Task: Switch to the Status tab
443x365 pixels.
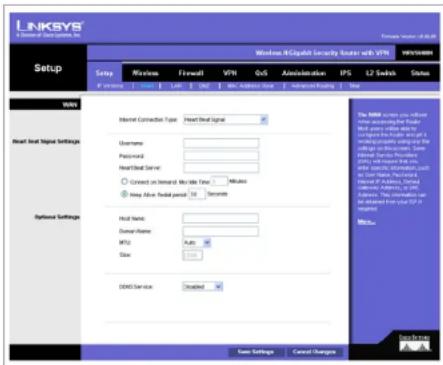Action: click(x=420, y=73)
